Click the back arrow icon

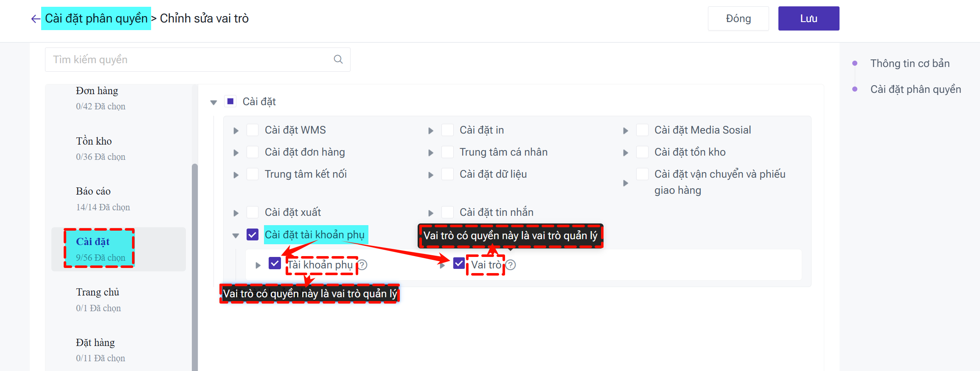[36, 19]
